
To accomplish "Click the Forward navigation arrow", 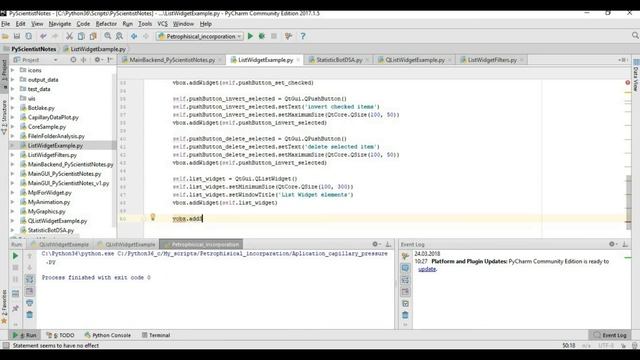I will pyautogui.click(x=146, y=36).
